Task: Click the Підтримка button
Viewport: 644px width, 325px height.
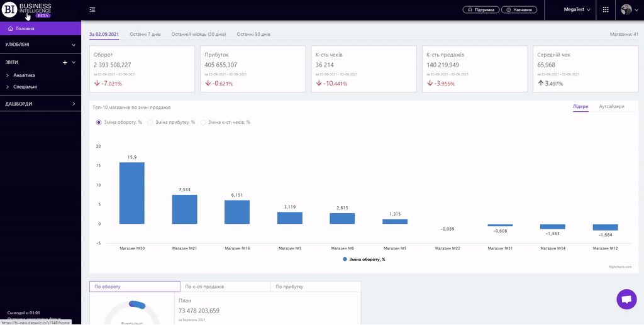Action: 481,9
